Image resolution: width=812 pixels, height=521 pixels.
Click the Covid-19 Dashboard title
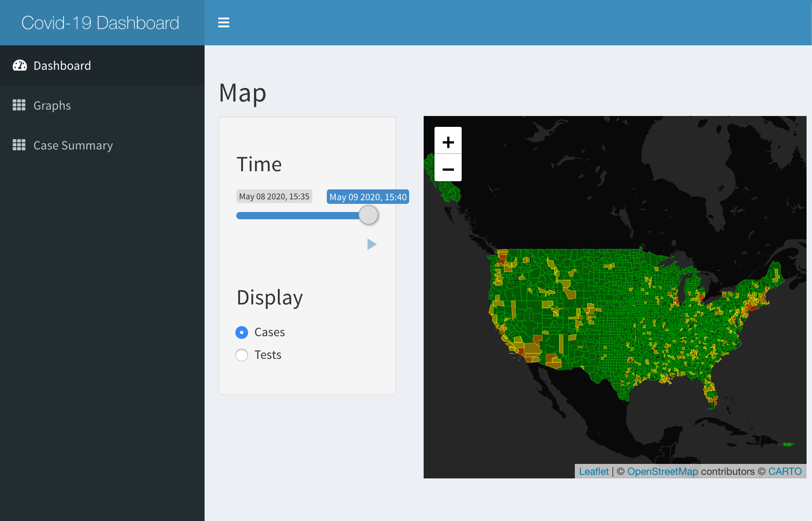pos(100,23)
